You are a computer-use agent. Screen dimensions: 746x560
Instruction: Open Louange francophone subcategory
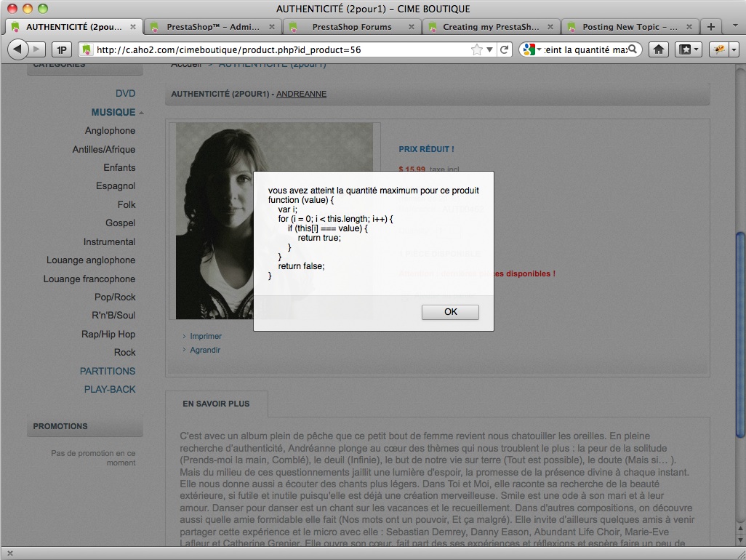click(89, 279)
